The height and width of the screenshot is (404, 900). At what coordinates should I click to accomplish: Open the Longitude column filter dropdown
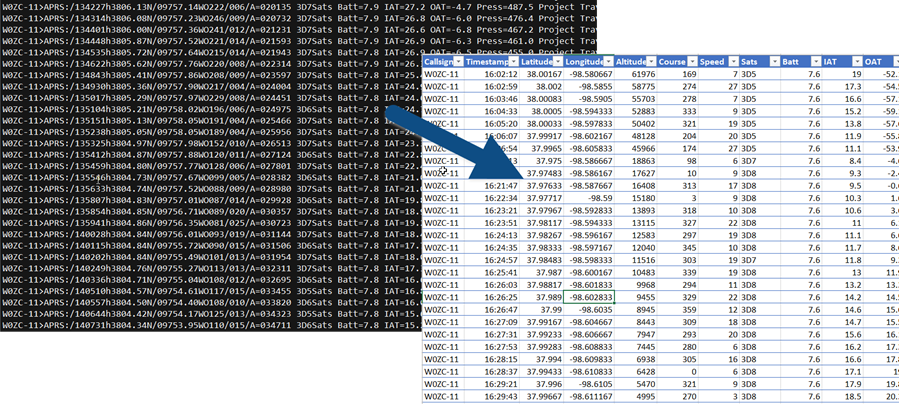point(609,61)
